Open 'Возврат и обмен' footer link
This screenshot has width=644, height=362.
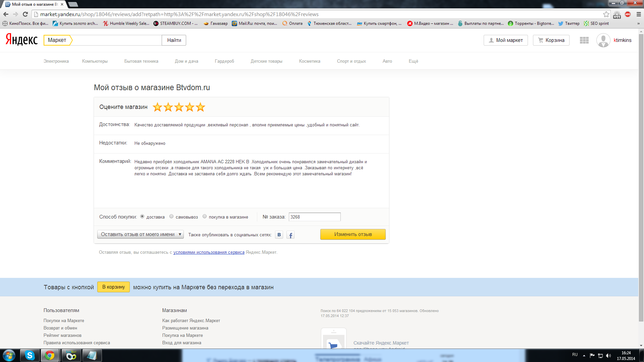click(60, 328)
